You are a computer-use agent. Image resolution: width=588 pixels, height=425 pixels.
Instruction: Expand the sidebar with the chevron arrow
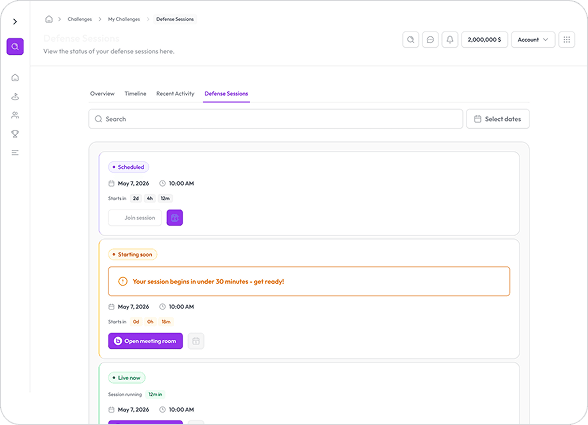click(x=15, y=22)
